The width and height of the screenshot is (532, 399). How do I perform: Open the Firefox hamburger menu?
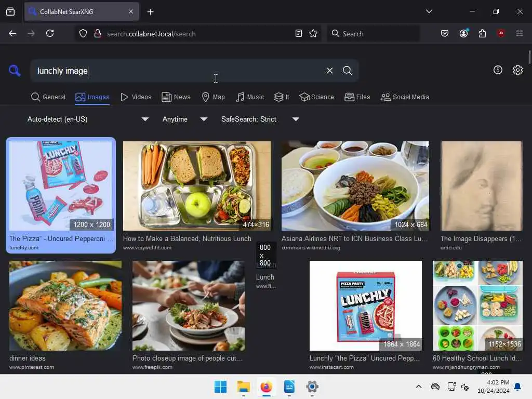(x=520, y=33)
